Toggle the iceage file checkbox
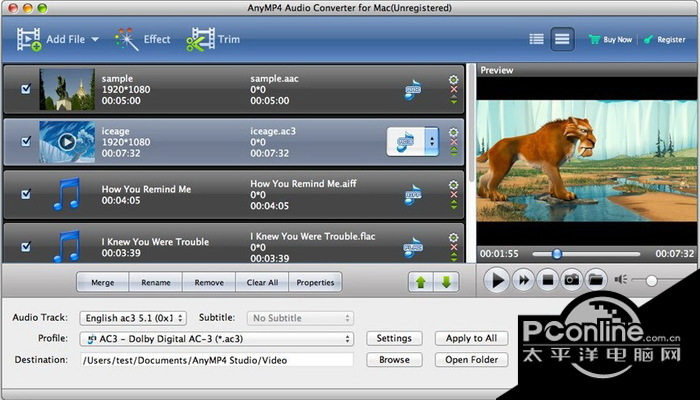The height and width of the screenshot is (400, 700). pyautogui.click(x=26, y=141)
